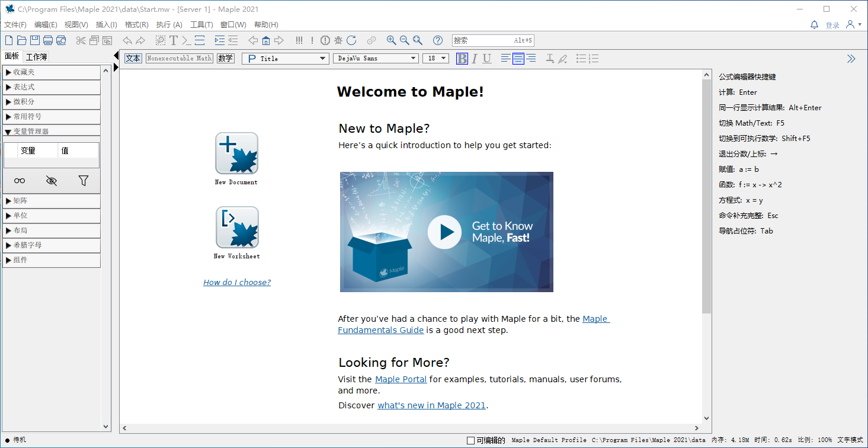Undo the last action
This screenshot has height=448, width=868.
pos(127,40)
